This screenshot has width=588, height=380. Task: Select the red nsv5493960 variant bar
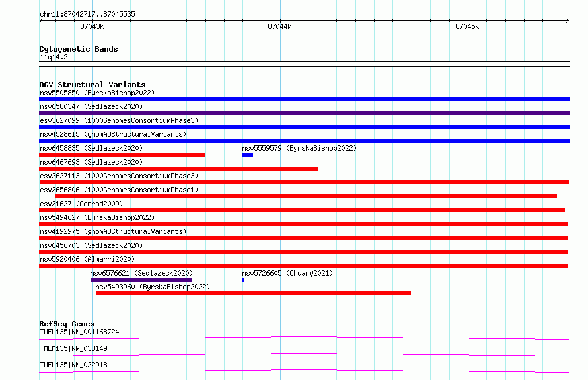(253, 293)
